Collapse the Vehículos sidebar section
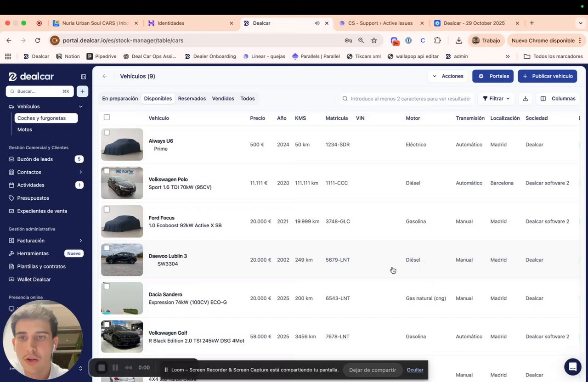 coord(81,107)
